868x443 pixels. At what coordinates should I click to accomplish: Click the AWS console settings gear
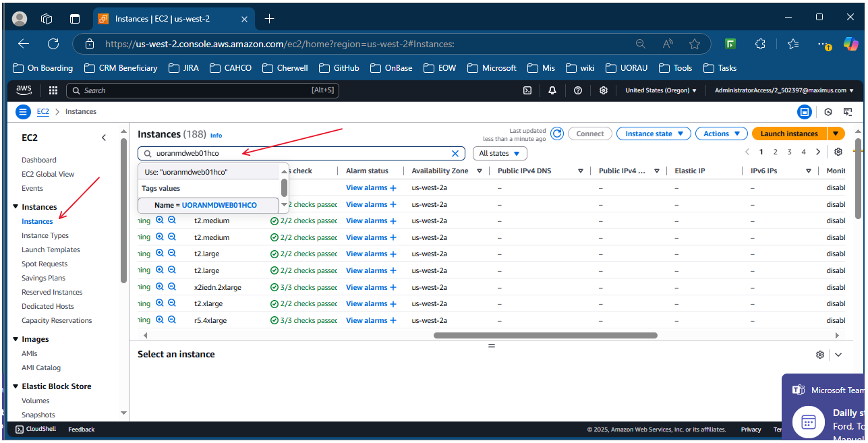point(604,90)
